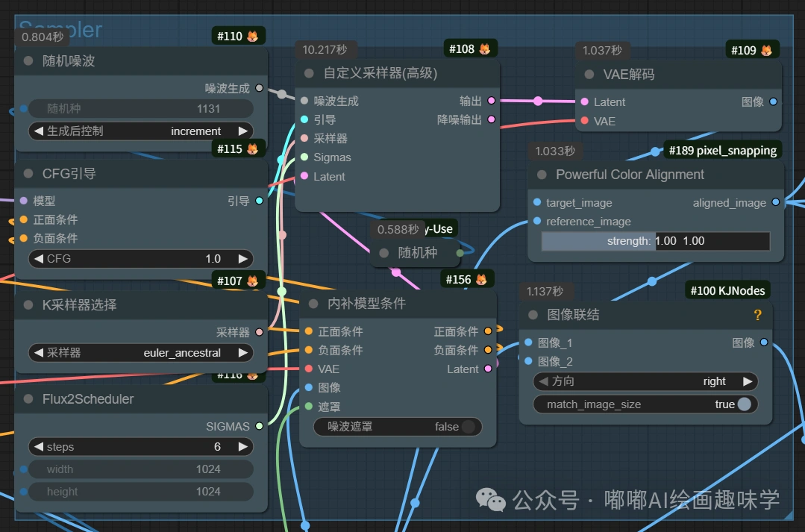805x532 pixels.
Task: Decrease CFG using the left arrow
Action: pyautogui.click(x=39, y=258)
